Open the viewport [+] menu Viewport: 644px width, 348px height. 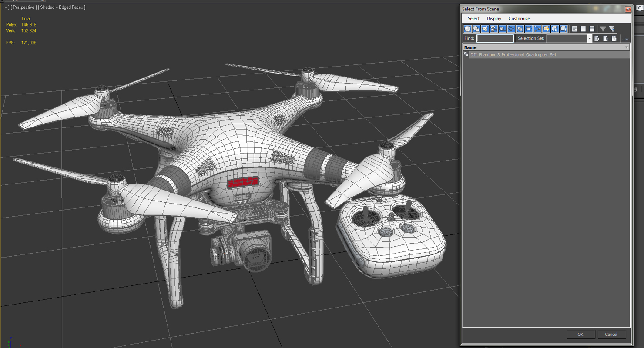[x=6, y=7]
